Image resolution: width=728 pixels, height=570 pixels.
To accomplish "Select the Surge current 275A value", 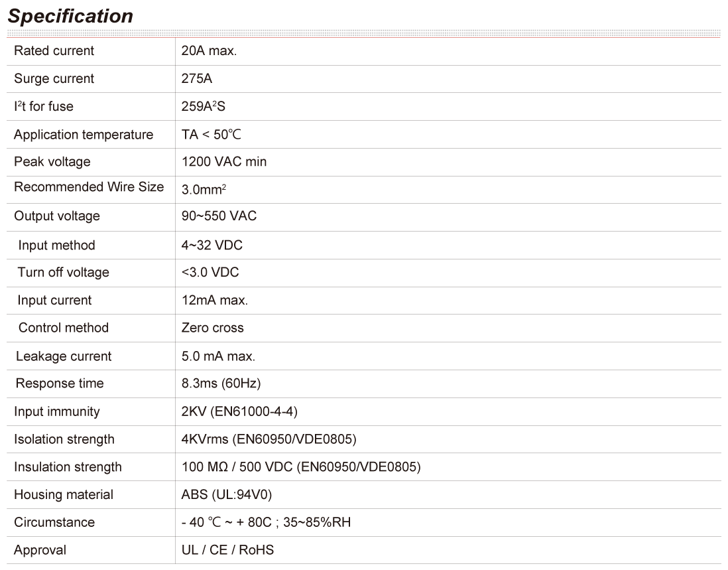I will (196, 79).
